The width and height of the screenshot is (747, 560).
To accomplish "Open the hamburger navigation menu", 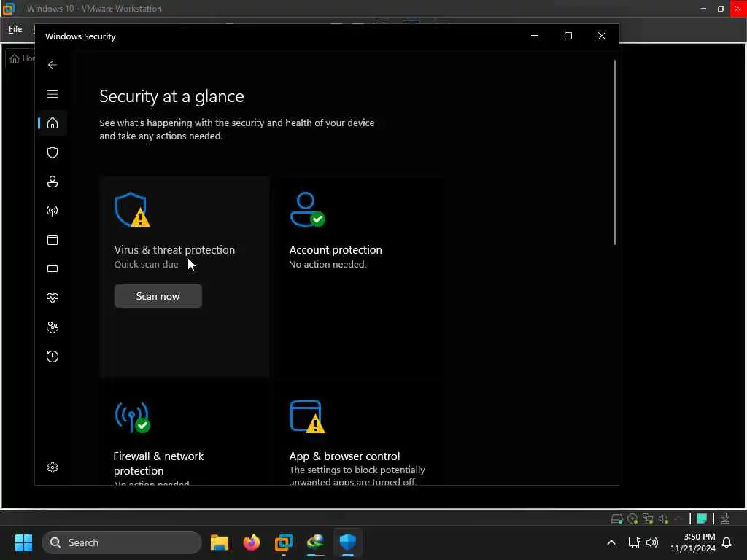I will click(x=53, y=94).
